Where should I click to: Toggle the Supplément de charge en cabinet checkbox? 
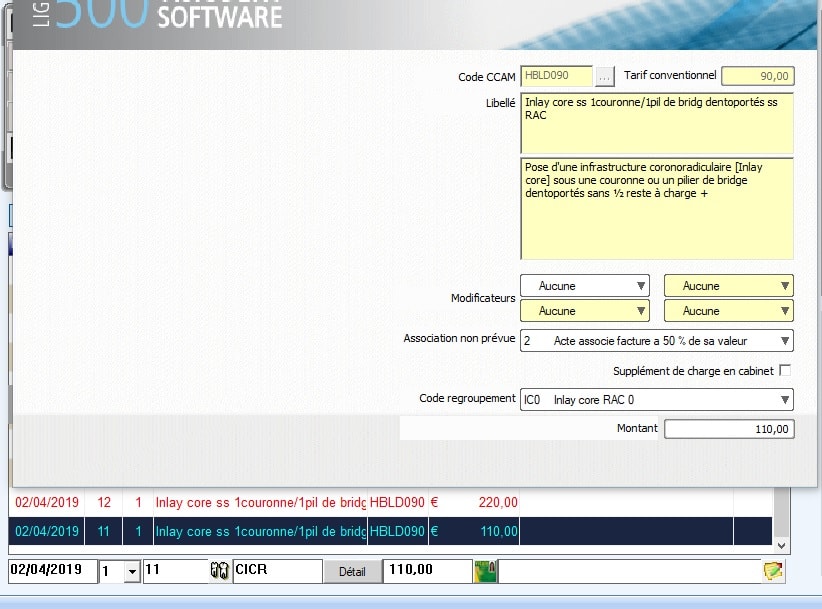(x=785, y=371)
